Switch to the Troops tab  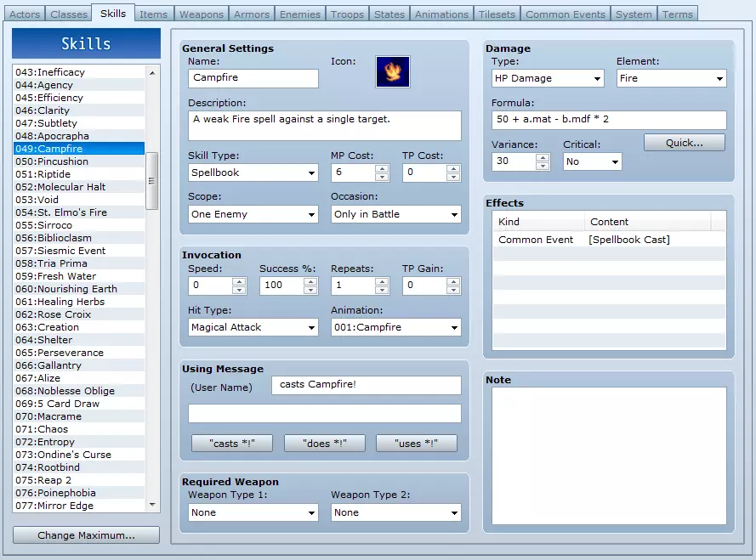click(347, 14)
